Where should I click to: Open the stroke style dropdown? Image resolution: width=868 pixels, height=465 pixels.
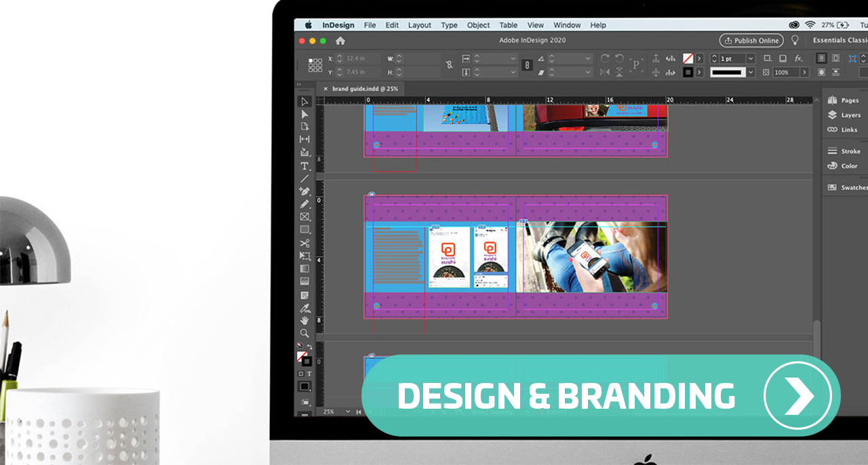(751, 72)
